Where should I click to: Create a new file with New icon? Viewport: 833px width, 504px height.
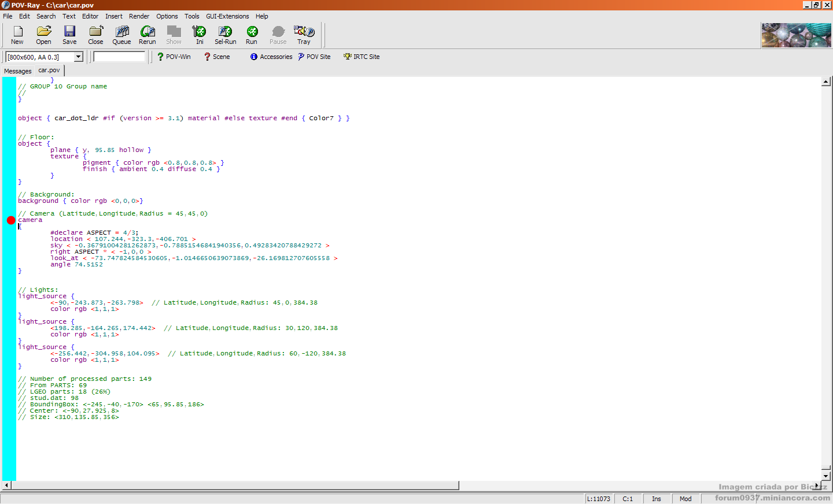pos(17,35)
